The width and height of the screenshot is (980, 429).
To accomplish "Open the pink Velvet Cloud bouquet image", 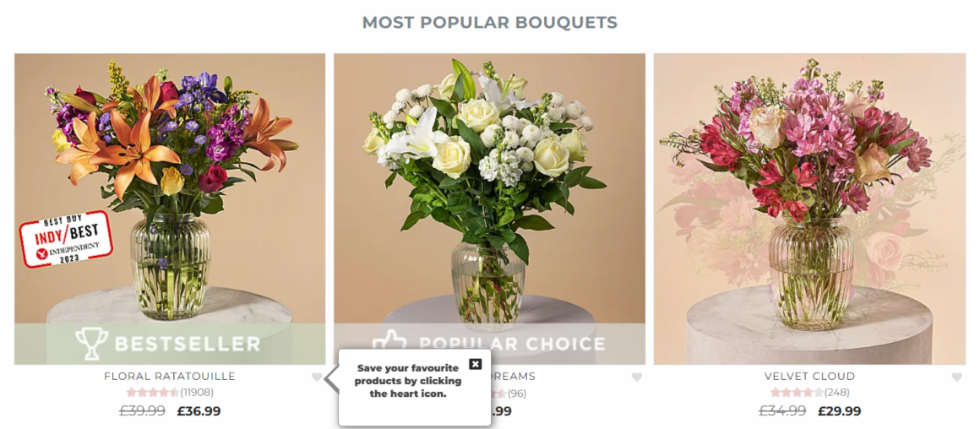I will [809, 209].
